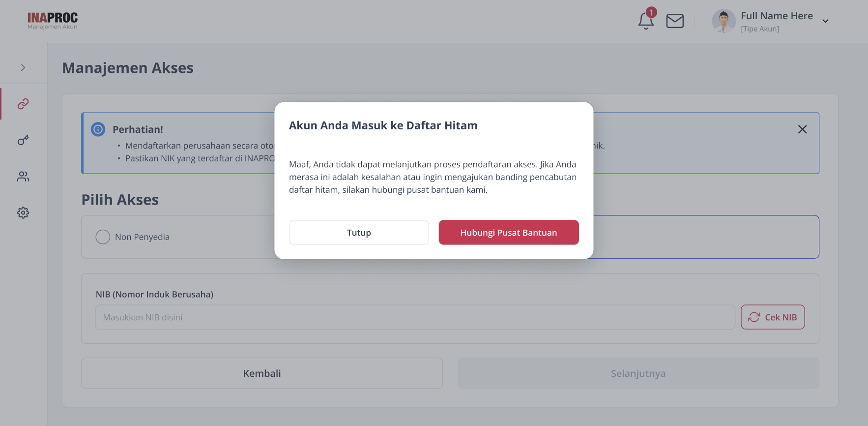Expand the sidebar with the chevron arrow
This screenshot has height=426, width=868.
pos(23,68)
